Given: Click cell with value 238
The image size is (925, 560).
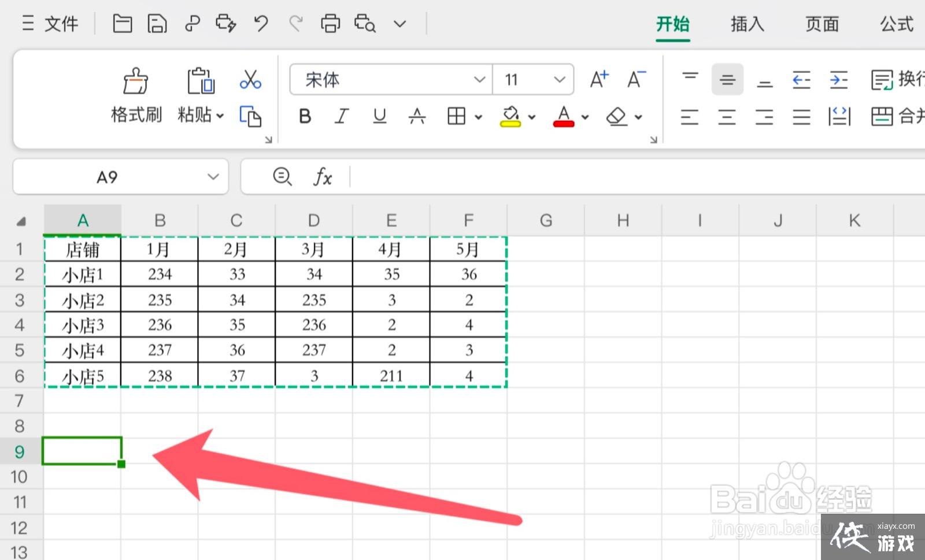Looking at the screenshot, I should pos(160,376).
